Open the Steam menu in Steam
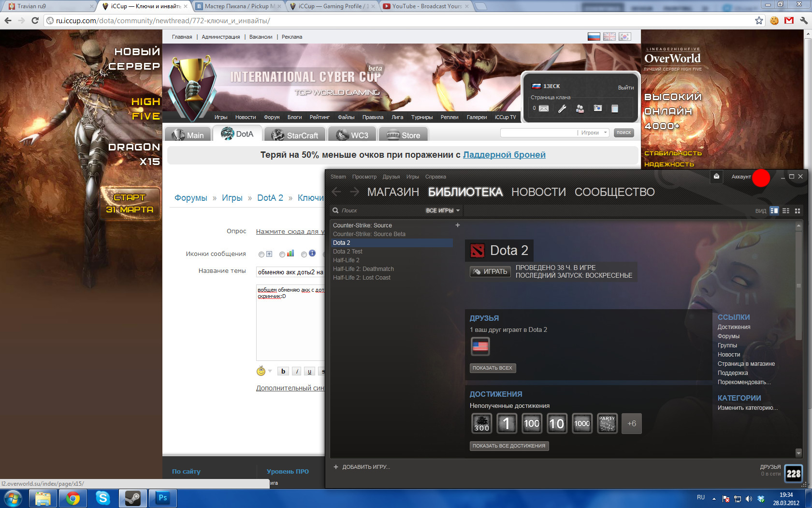 tap(338, 177)
